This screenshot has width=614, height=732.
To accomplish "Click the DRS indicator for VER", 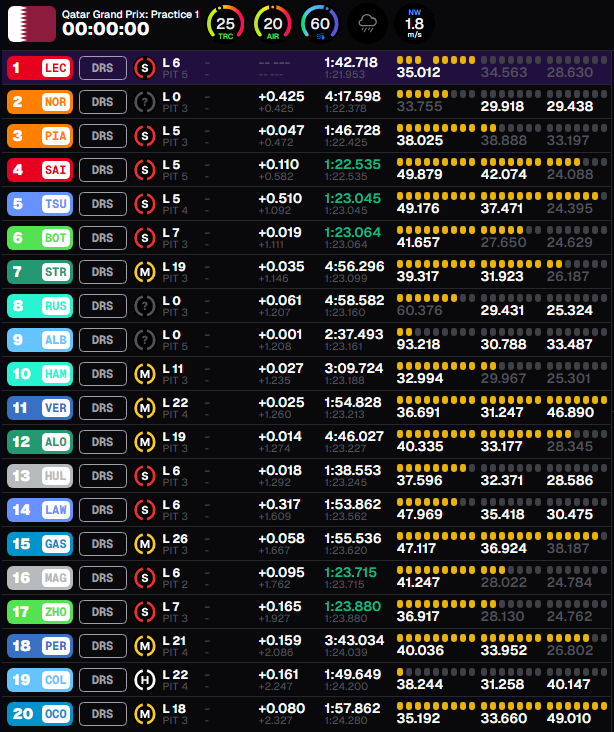I will point(103,408).
